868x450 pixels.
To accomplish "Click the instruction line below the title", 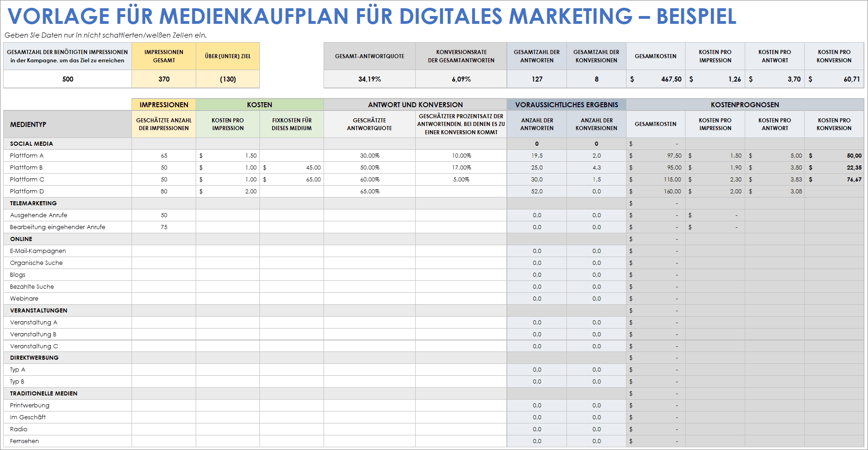I will (105, 35).
